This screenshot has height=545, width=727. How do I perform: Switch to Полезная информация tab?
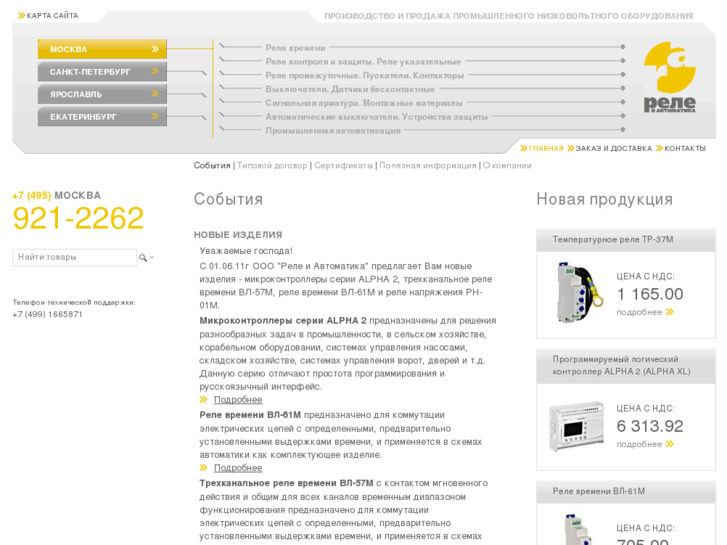pos(427,166)
